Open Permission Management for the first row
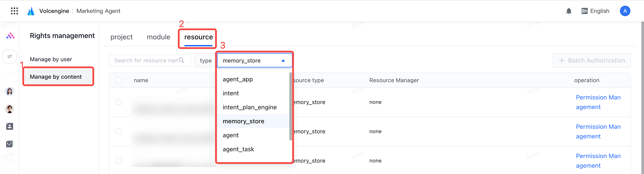644x174 pixels. 598,102
